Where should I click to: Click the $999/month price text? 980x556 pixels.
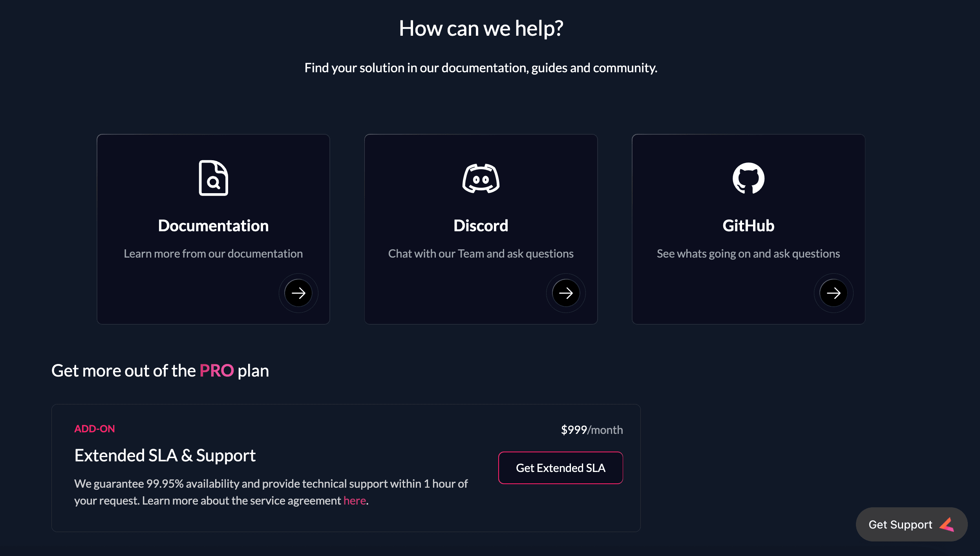pyautogui.click(x=592, y=430)
